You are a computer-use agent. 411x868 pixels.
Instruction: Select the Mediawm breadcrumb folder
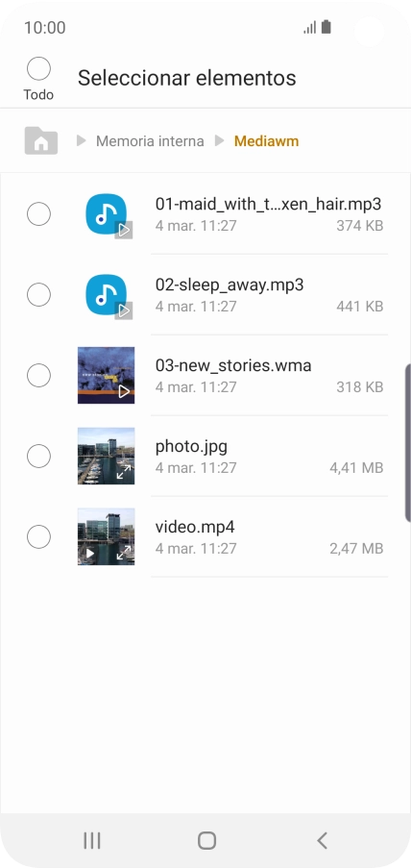pos(266,141)
